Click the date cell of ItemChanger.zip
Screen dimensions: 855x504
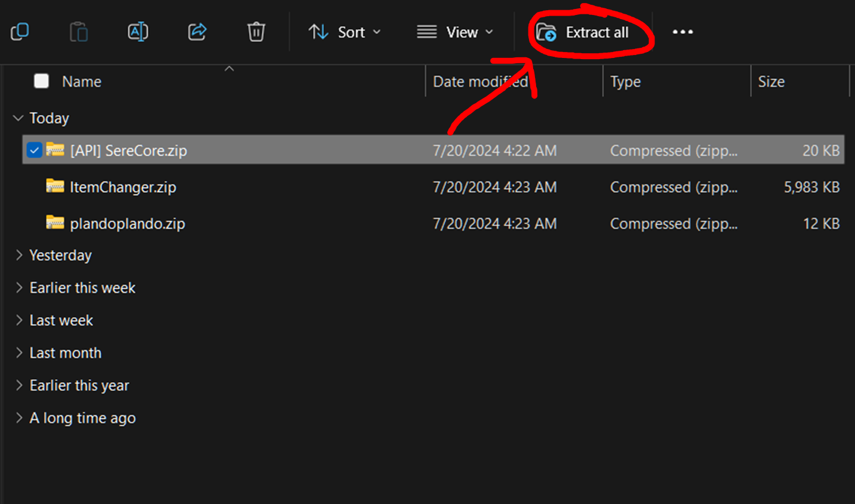494,187
